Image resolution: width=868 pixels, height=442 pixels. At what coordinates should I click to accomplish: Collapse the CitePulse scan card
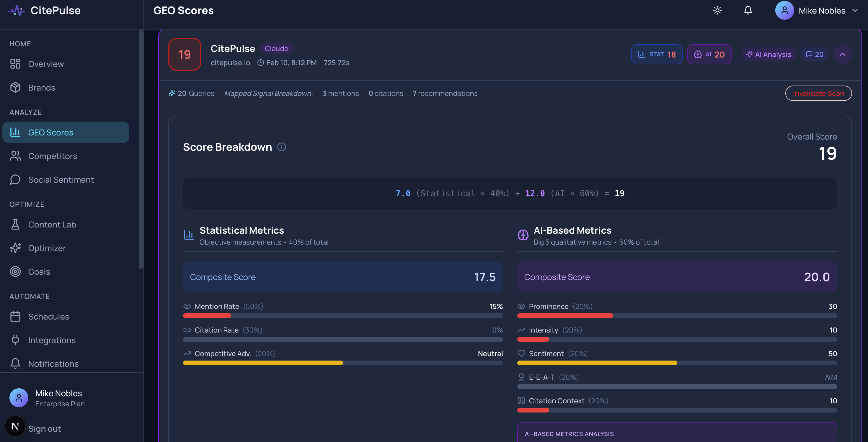click(x=842, y=54)
